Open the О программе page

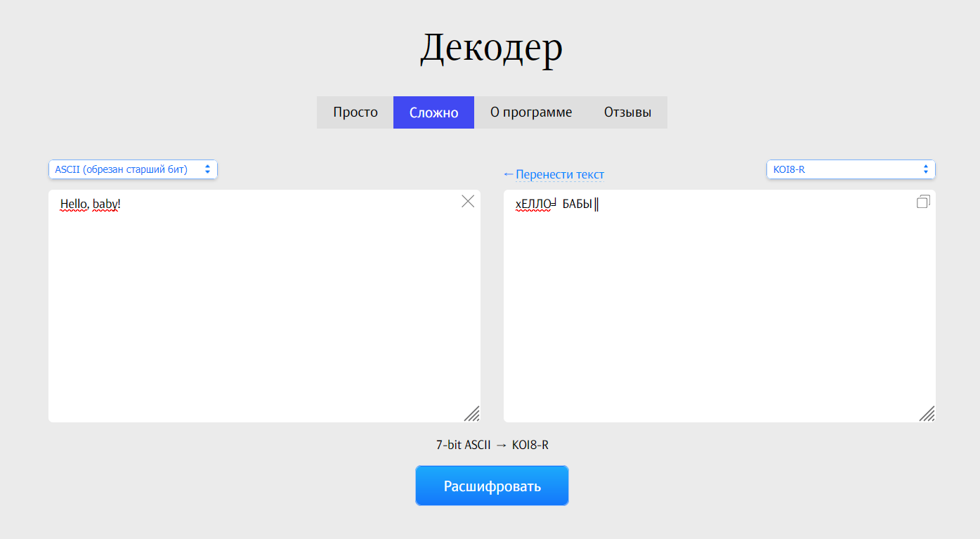(530, 112)
